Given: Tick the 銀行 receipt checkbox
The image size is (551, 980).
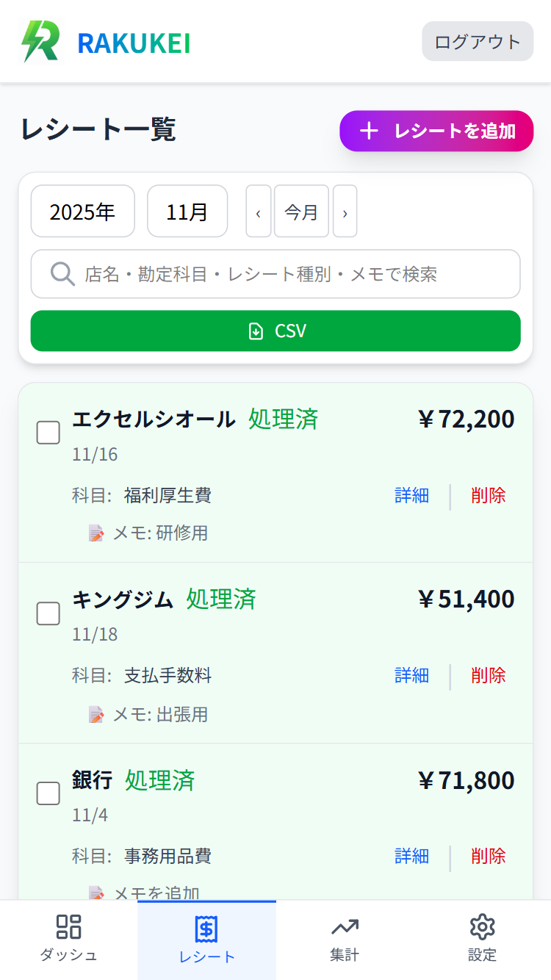Looking at the screenshot, I should point(48,793).
